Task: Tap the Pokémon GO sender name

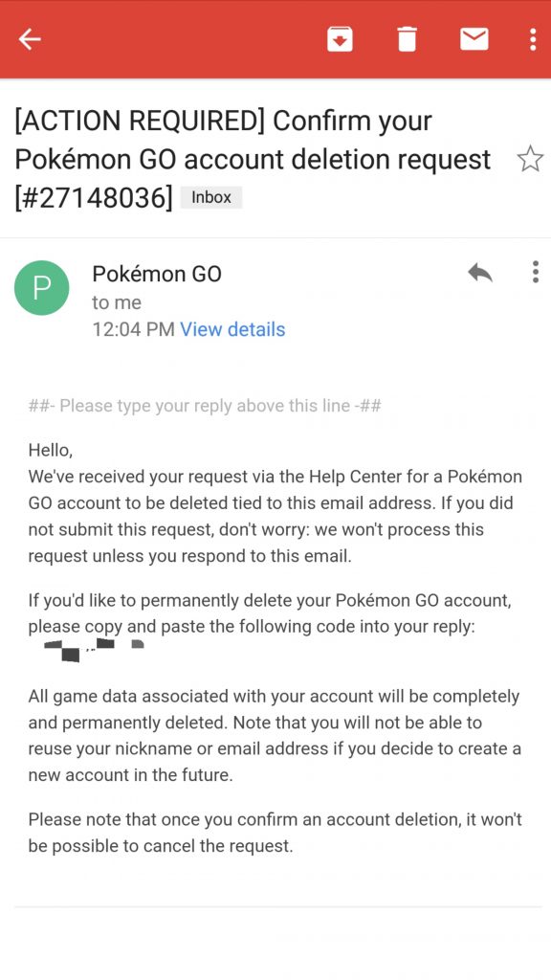Action: click(158, 274)
